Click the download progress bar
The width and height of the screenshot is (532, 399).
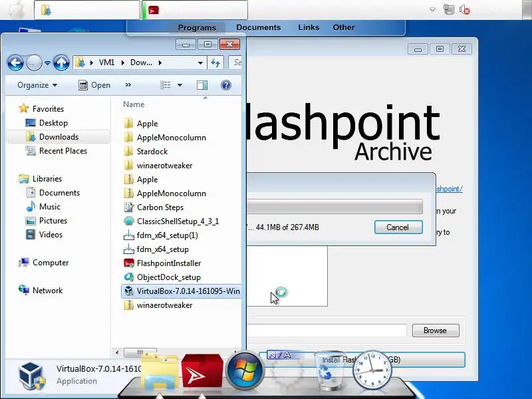[334, 206]
